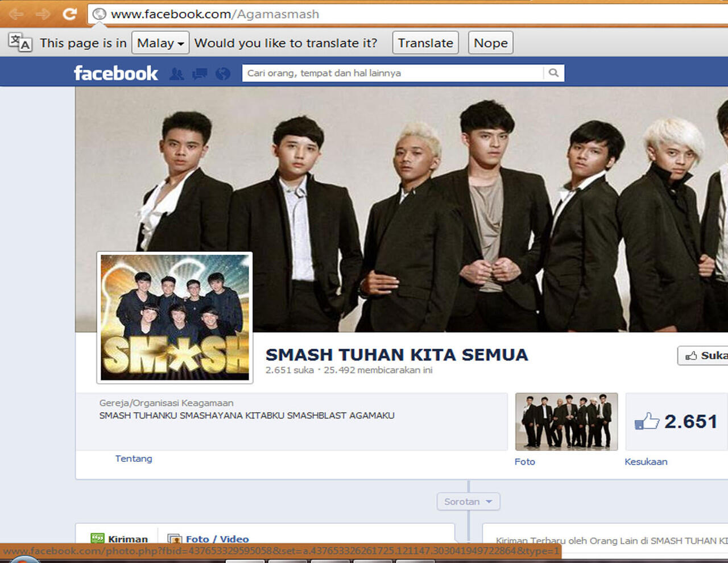Open the Kesukaan link
The height and width of the screenshot is (563, 728).
pos(646,462)
